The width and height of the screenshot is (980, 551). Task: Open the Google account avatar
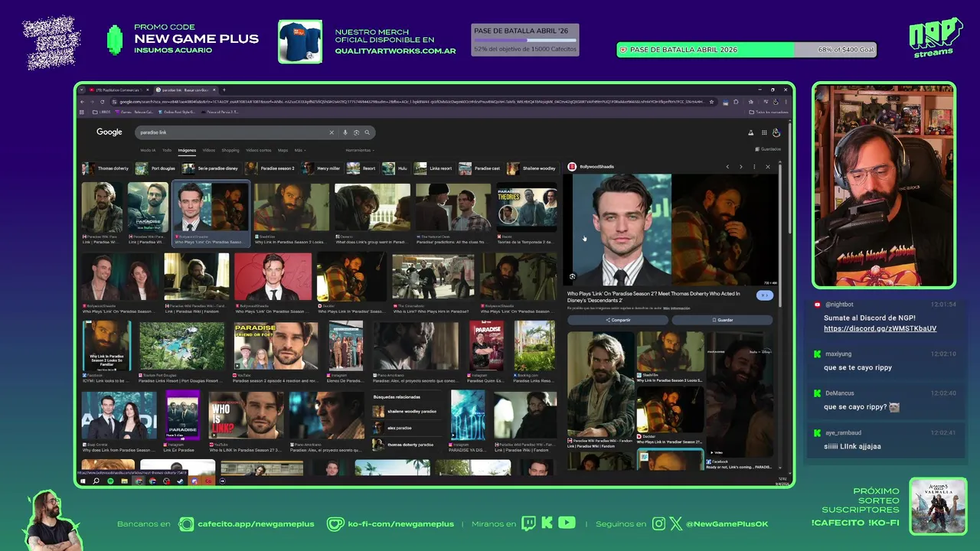[x=776, y=132]
